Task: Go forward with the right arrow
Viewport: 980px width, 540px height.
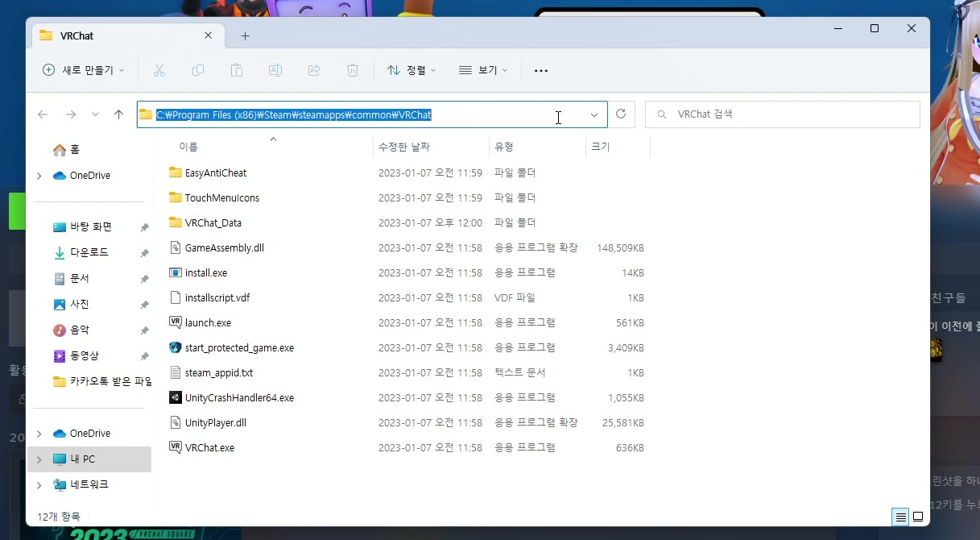Action: (x=71, y=114)
